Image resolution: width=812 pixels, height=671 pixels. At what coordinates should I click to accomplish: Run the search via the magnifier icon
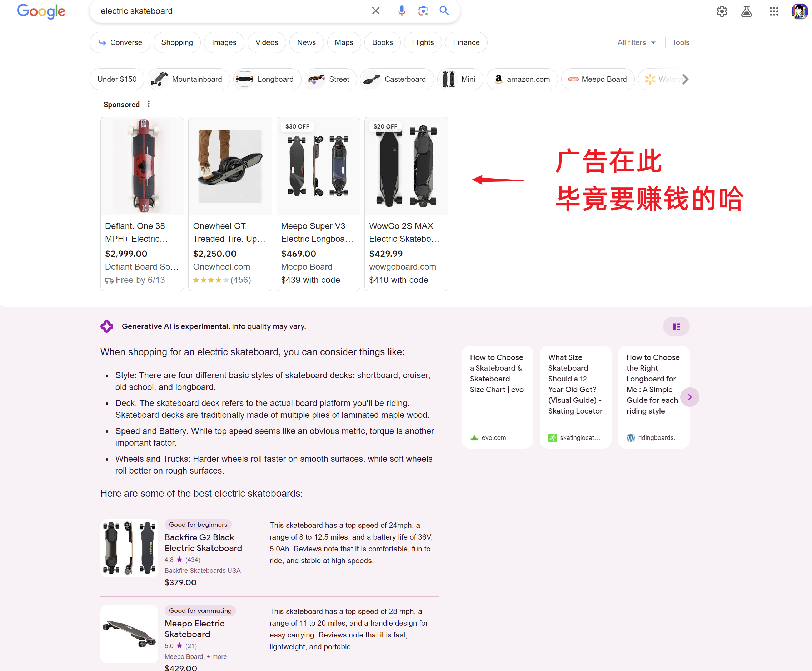[x=444, y=10]
